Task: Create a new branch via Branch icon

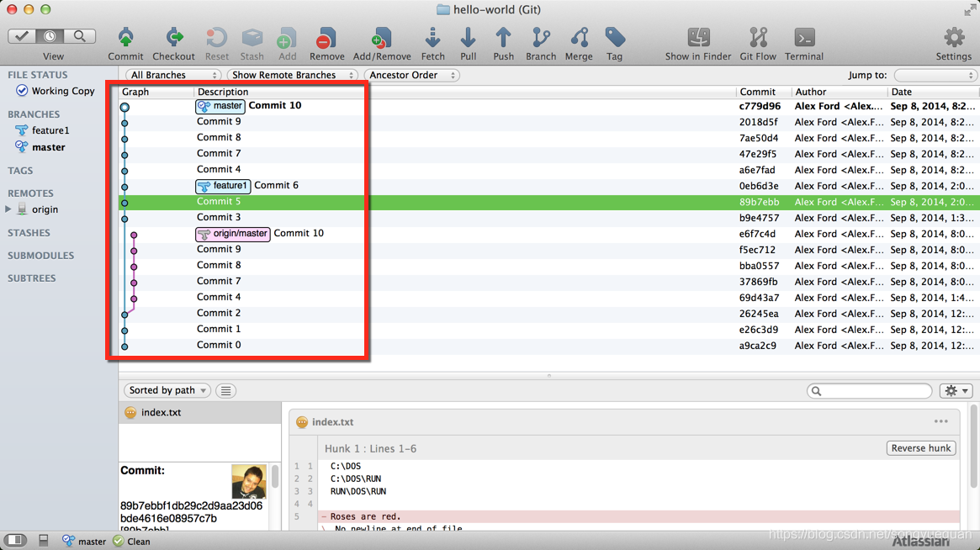Action: coord(541,38)
